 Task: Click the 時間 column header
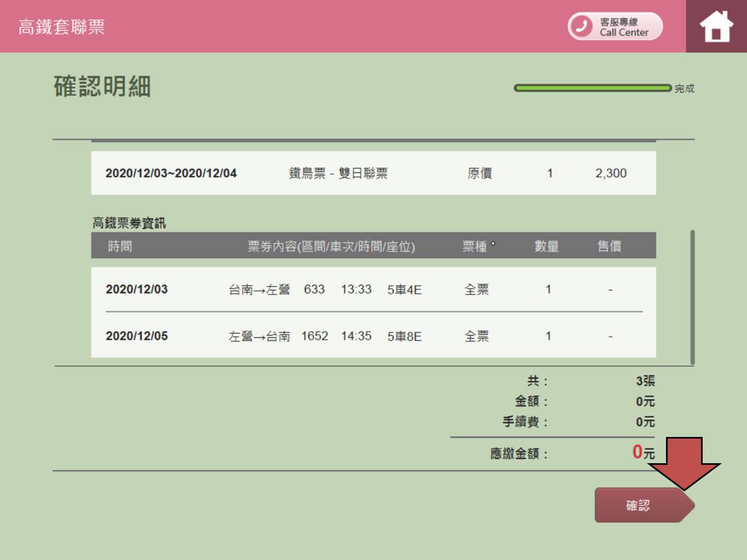click(x=120, y=246)
